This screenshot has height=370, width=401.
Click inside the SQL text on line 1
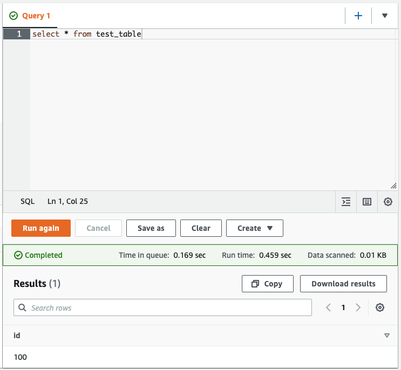tap(87, 34)
